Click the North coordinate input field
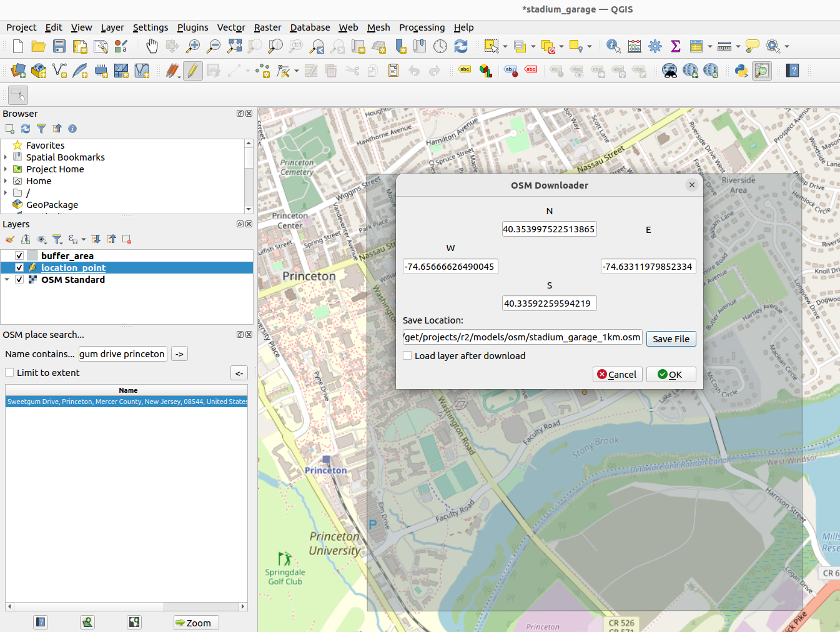 click(x=549, y=229)
